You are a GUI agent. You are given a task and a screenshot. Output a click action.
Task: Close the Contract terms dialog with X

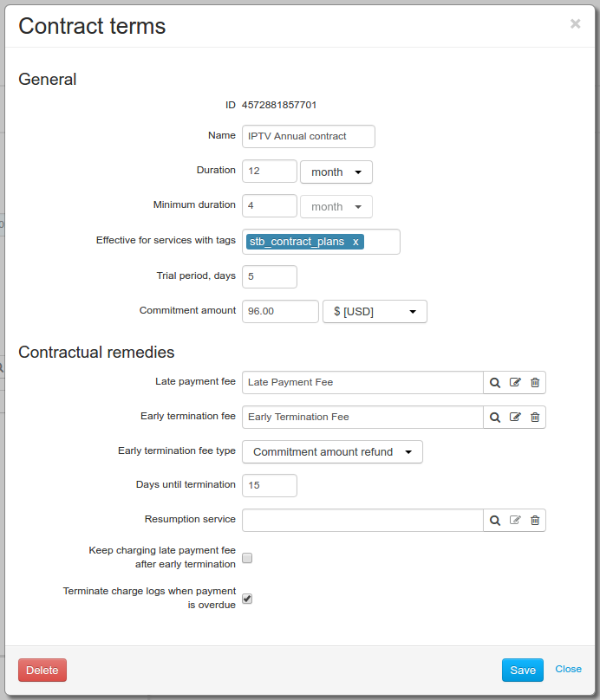pyautogui.click(x=576, y=23)
